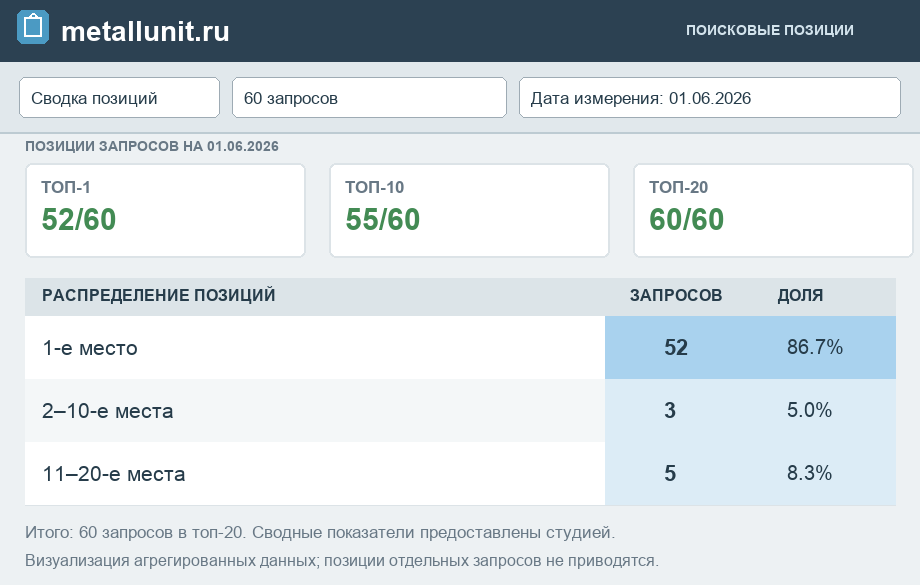Screen dimensions: 920x585
Task: Open the Сводка позиций selector
Action: pos(120,98)
